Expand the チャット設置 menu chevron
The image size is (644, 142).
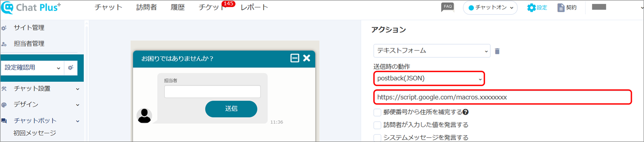pyautogui.click(x=78, y=89)
